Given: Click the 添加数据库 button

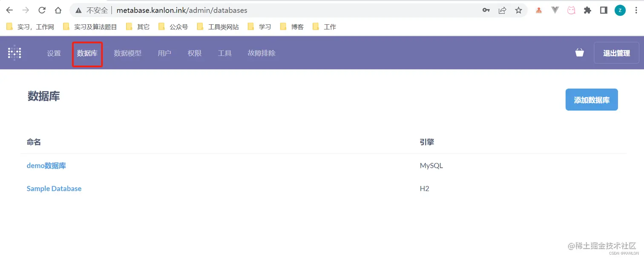Looking at the screenshot, I should point(592,100).
